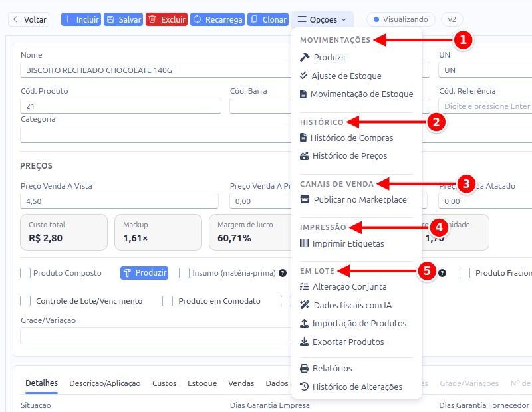The height and width of the screenshot is (412, 532).
Task: Click the document icon for Movimentação de Estoque
Action: pos(303,94)
